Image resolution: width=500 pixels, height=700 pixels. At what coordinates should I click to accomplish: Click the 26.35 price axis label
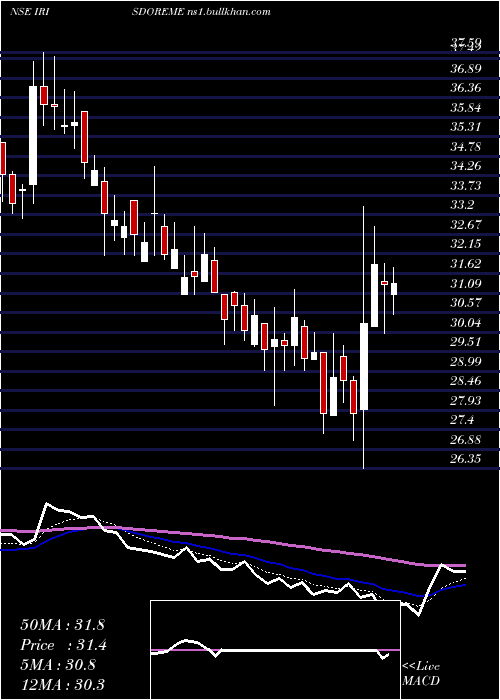(x=466, y=459)
